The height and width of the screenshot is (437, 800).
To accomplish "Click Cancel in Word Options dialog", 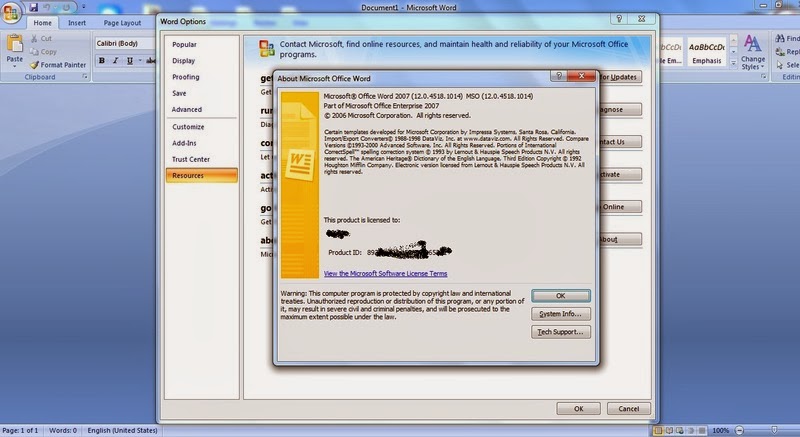I will (629, 408).
